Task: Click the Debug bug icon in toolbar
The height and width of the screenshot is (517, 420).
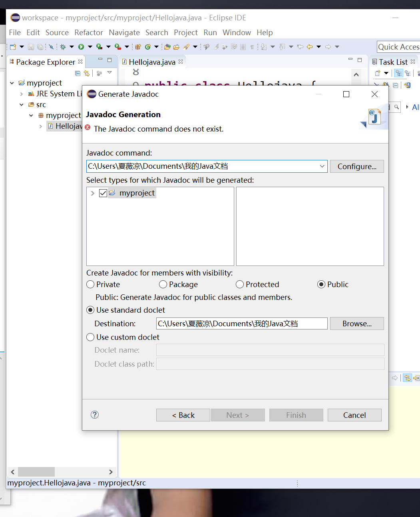Action: 63,47
